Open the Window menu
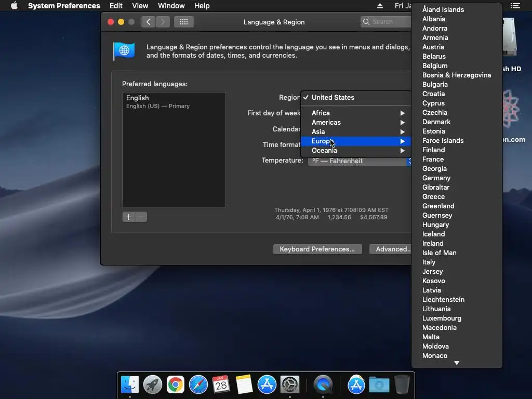 [171, 6]
